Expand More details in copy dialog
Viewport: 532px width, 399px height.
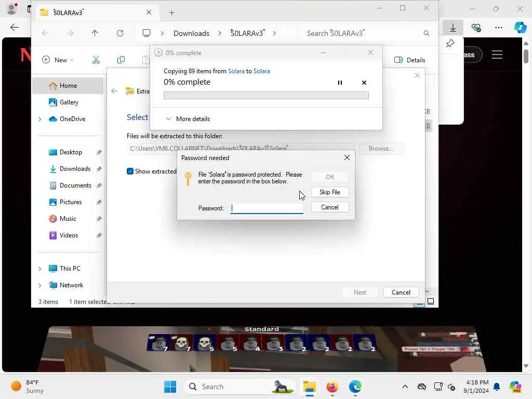[188, 119]
